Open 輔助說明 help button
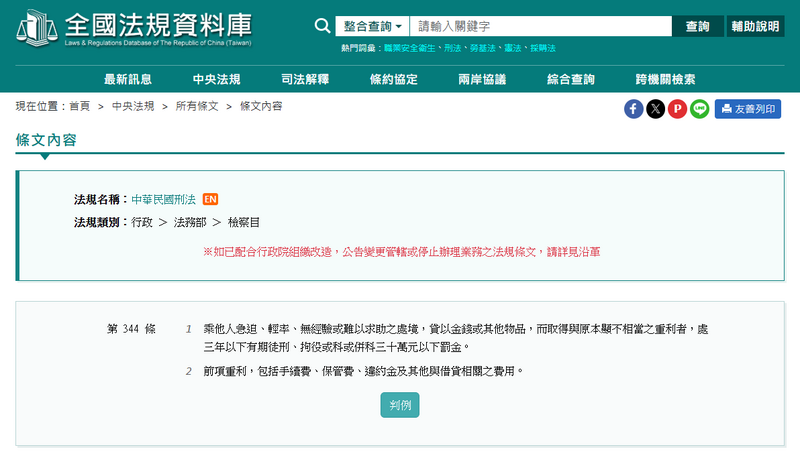This screenshot has width=800, height=470. (755, 26)
